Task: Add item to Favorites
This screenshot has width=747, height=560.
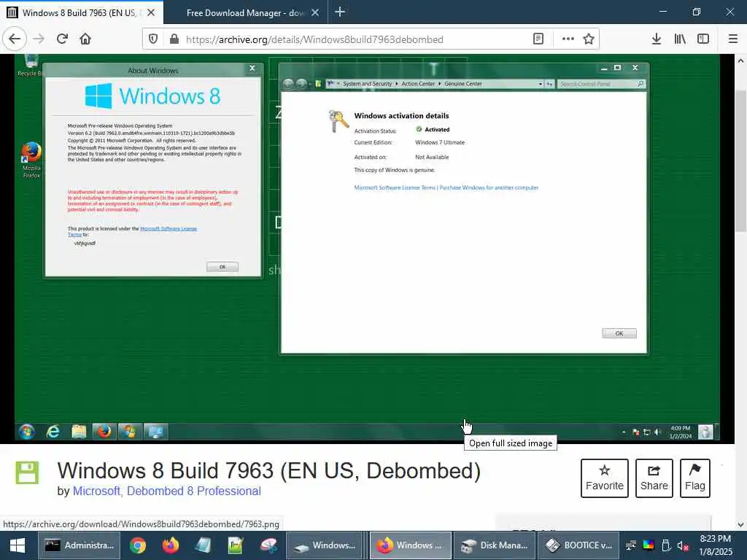Action: 605,478
